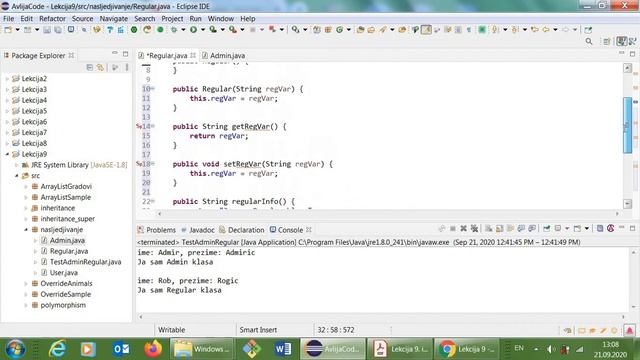The image size is (640, 360).
Task: Switch to the Problems tab
Action: click(157, 230)
